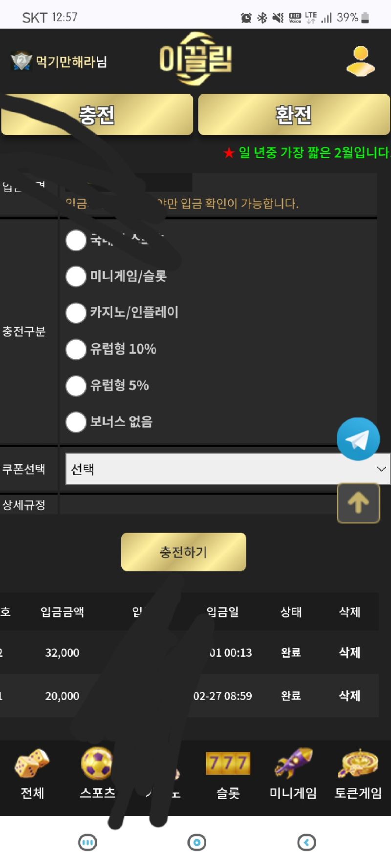Viewport: 391px width, 868px height.
Task: Tap the gold user profile icon
Action: 361,62
